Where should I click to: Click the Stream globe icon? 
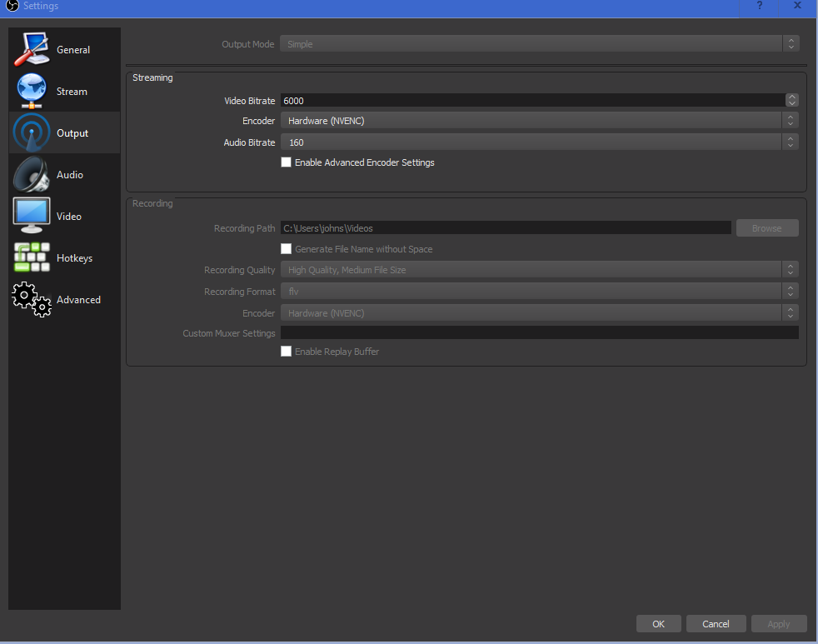pos(32,91)
